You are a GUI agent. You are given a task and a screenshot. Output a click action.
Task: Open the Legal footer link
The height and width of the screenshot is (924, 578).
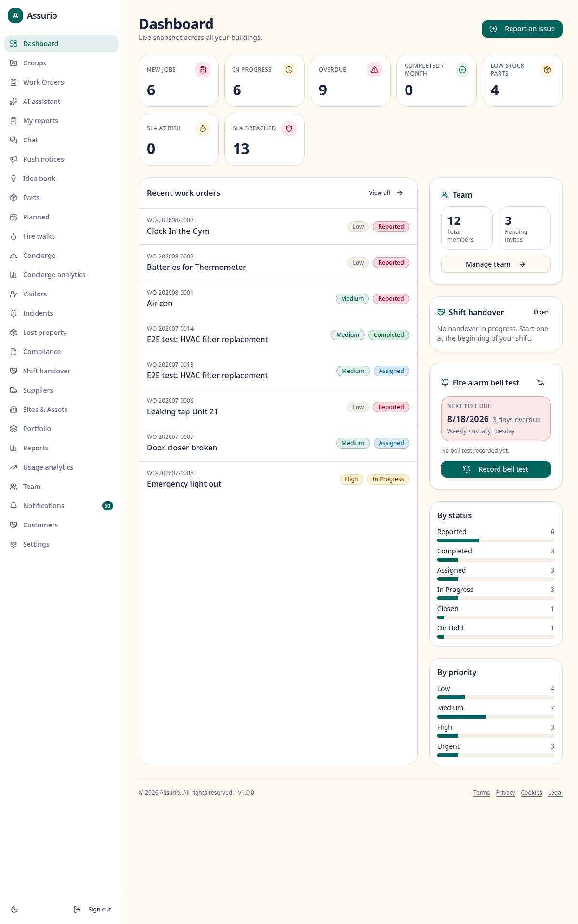click(x=555, y=793)
